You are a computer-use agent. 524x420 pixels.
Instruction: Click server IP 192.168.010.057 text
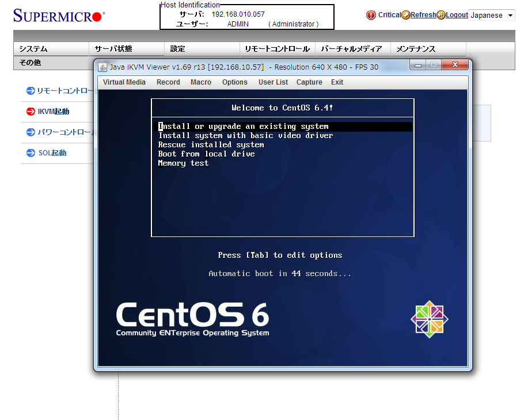(238, 14)
